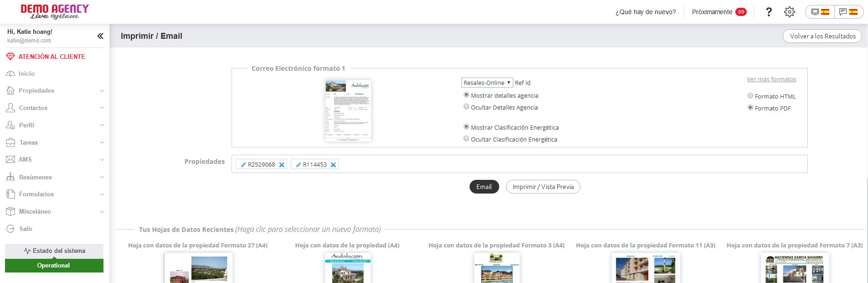Viewport: 868px width, 283px height.
Task: Click the Formularios document icon
Action: tap(10, 194)
